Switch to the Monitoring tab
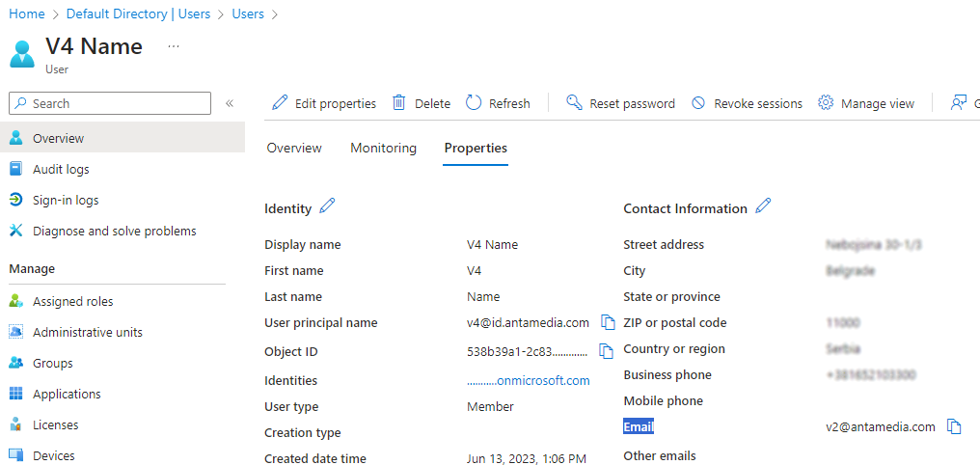This screenshot has width=980, height=465. pyautogui.click(x=383, y=148)
